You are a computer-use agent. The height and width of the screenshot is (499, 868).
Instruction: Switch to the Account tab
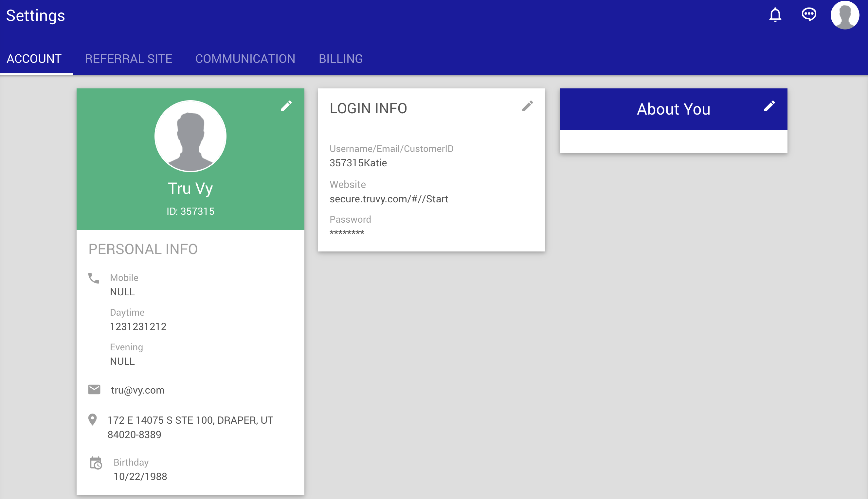tap(34, 59)
